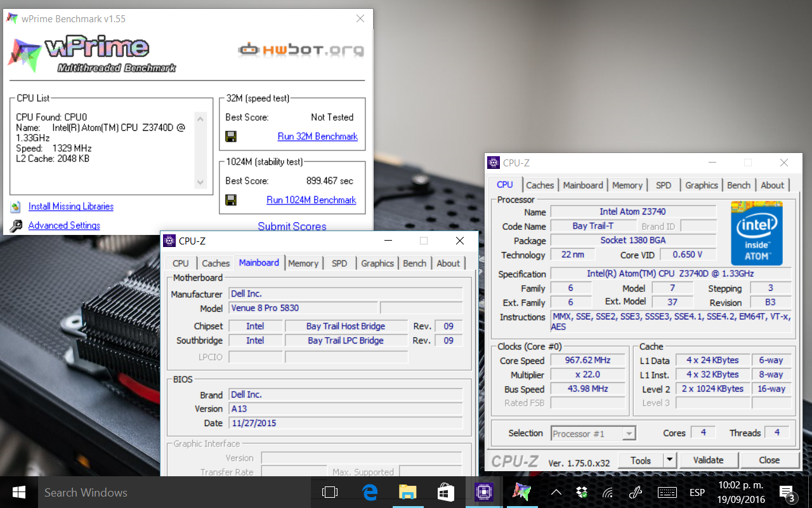
Task: Click the Core Speed value 967.62 MHz
Action: tap(587, 360)
